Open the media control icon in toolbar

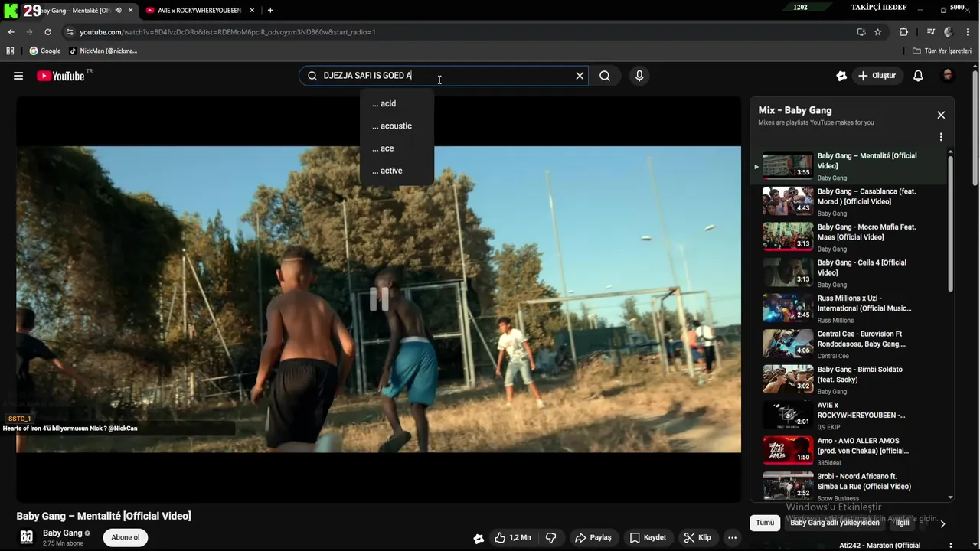[x=931, y=32]
